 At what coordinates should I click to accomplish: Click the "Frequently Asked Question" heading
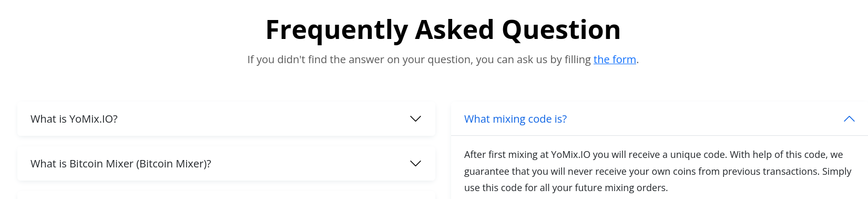pyautogui.click(x=443, y=29)
